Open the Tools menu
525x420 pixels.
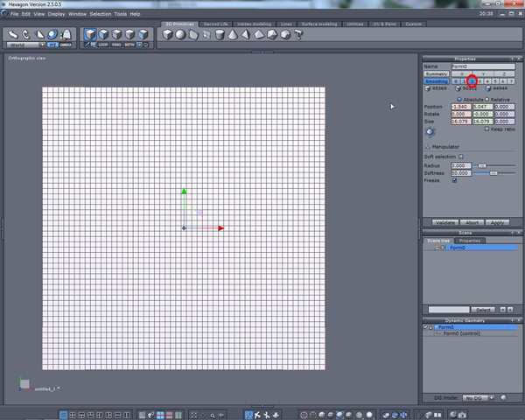click(x=120, y=14)
